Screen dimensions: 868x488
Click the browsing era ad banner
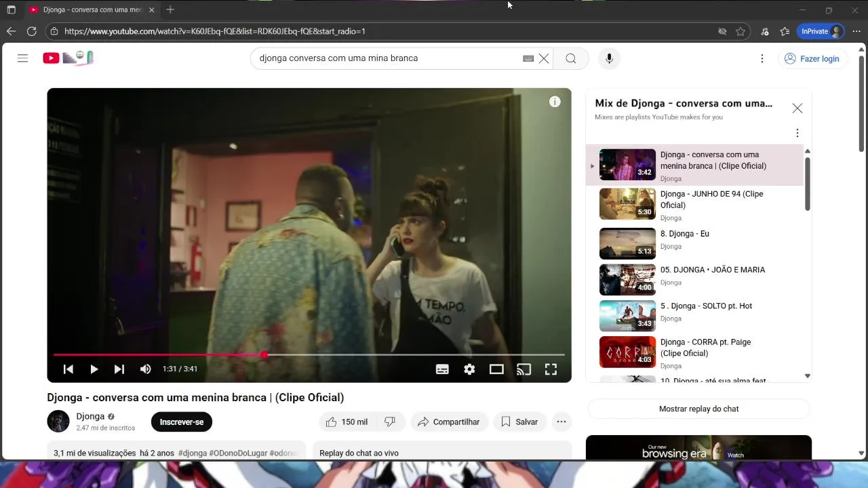tap(698, 448)
